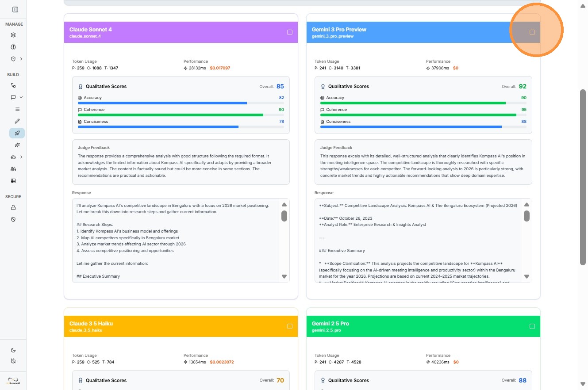The height and width of the screenshot is (390, 588).
Task: Click the Claude Sonnet 4 card title
Action: [91, 30]
